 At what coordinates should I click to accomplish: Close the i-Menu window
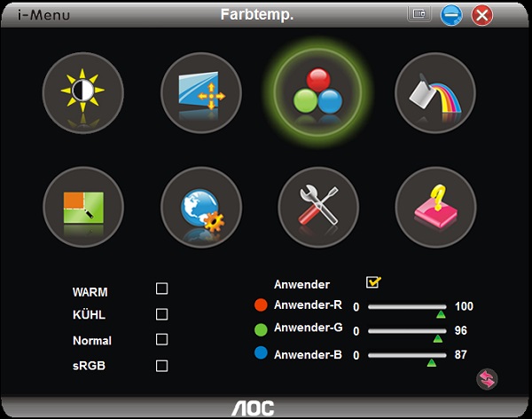(x=481, y=15)
